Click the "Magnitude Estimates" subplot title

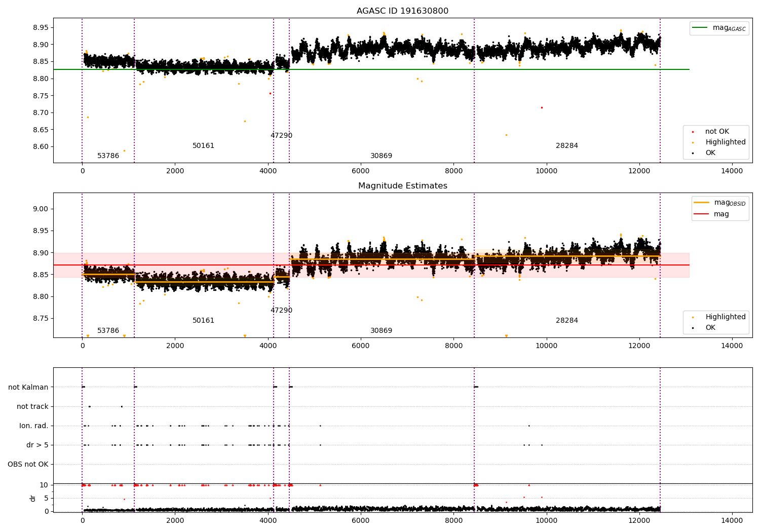click(x=403, y=186)
